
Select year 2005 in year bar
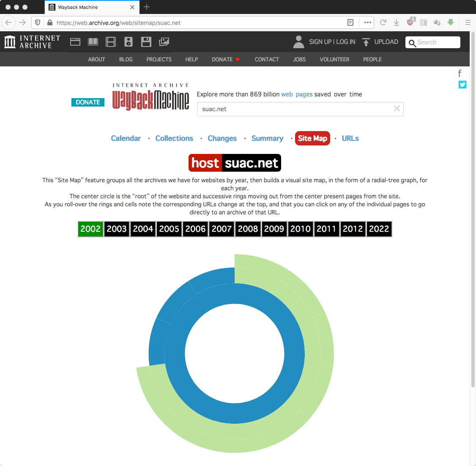[x=169, y=229]
